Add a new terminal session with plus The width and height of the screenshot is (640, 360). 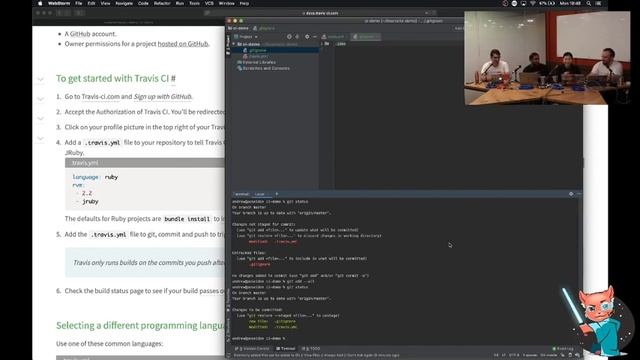click(277, 194)
